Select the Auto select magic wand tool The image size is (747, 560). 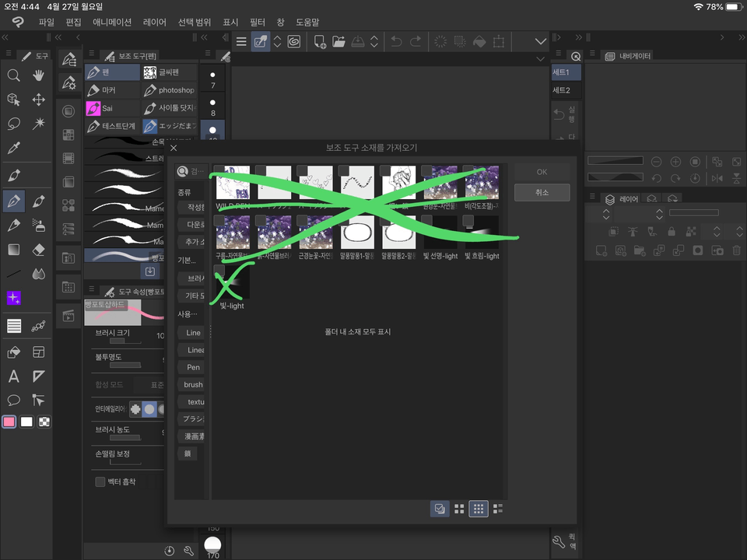point(39,124)
